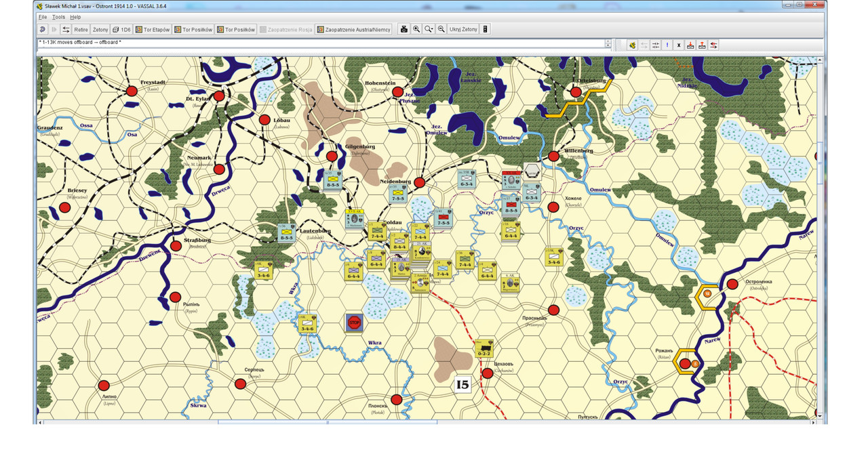The width and height of the screenshot is (868, 475).
Task: Click the synchronize sliders icon
Action: pyautogui.click(x=655, y=45)
